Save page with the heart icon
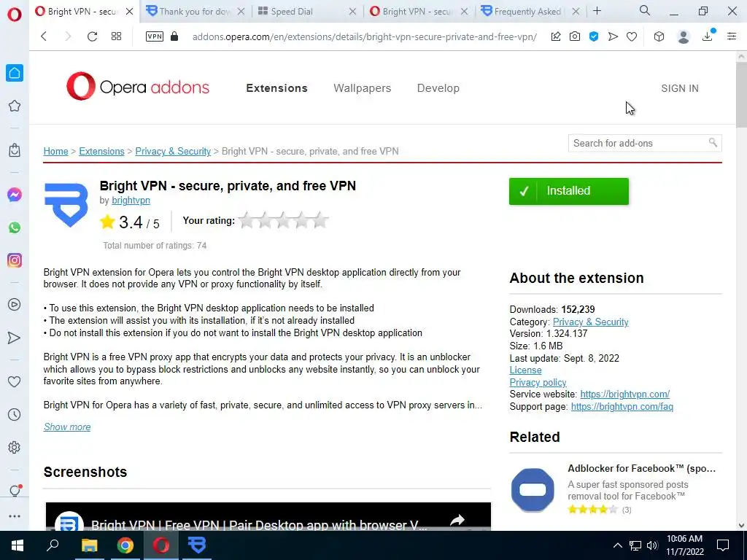 632,36
